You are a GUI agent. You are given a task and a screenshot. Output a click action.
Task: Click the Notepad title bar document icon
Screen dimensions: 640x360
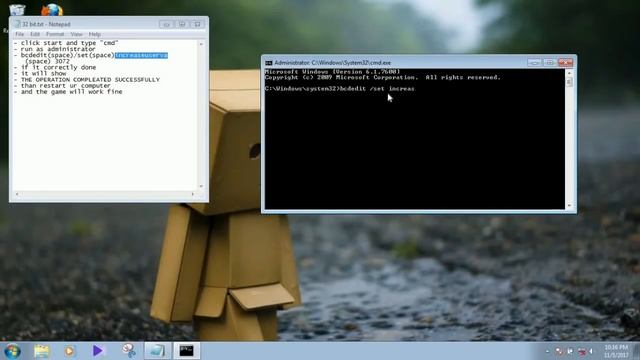pyautogui.click(x=17, y=24)
